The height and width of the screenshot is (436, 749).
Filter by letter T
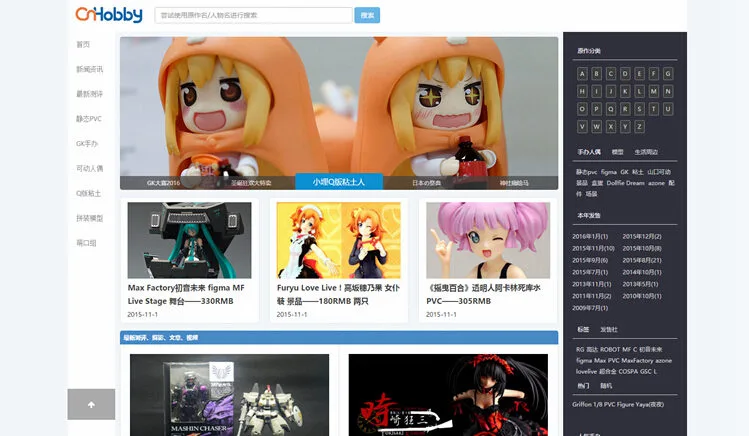pos(653,109)
